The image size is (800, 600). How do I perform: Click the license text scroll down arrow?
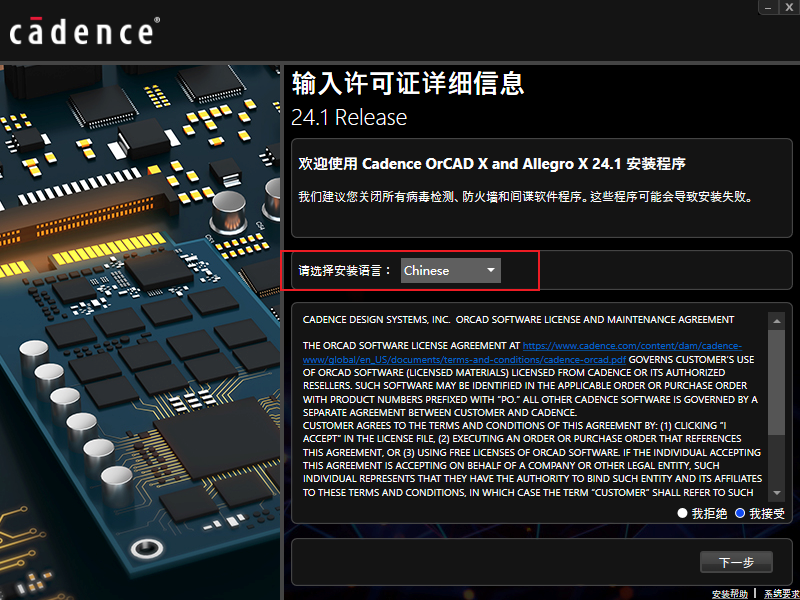click(x=777, y=493)
